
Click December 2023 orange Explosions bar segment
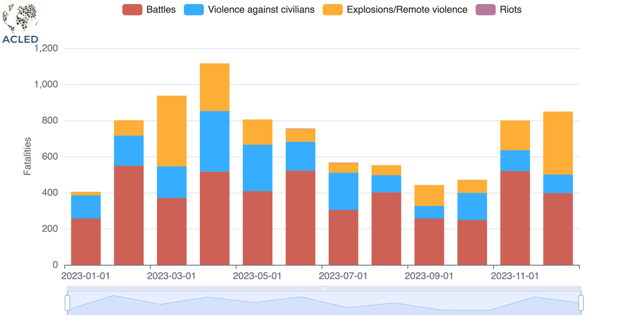558,143
